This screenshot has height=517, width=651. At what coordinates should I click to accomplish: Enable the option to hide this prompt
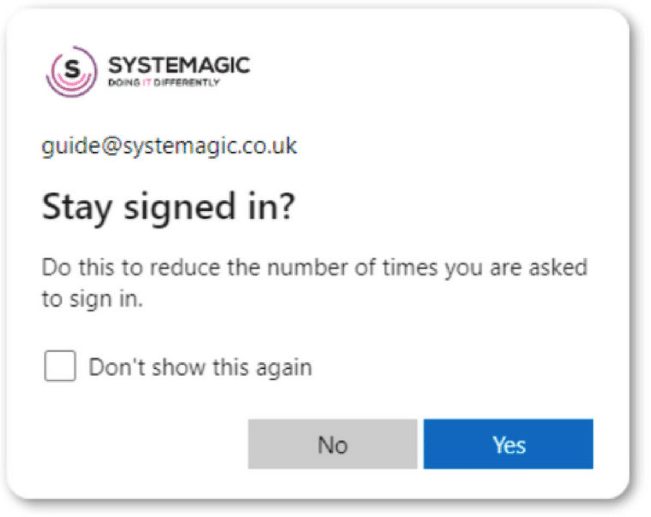60,366
